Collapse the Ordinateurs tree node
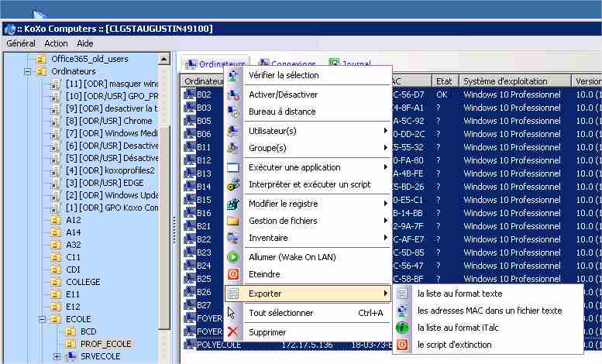 pyautogui.click(x=27, y=71)
